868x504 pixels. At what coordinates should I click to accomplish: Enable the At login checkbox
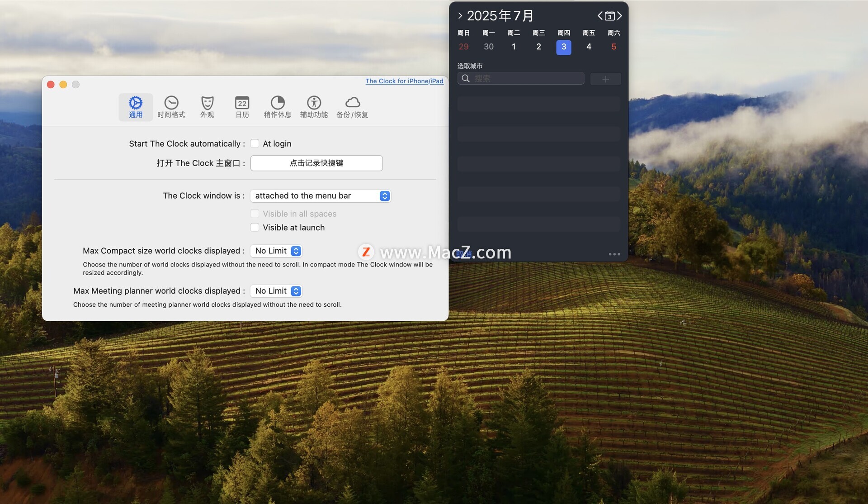[255, 143]
